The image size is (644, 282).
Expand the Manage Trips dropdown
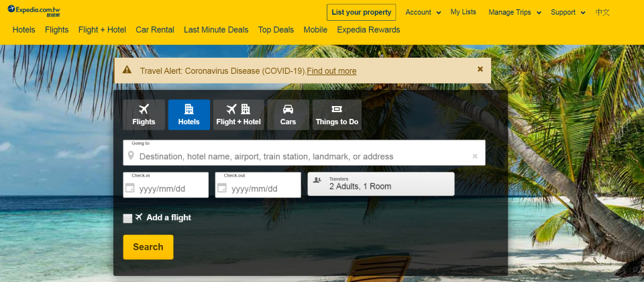(x=515, y=12)
